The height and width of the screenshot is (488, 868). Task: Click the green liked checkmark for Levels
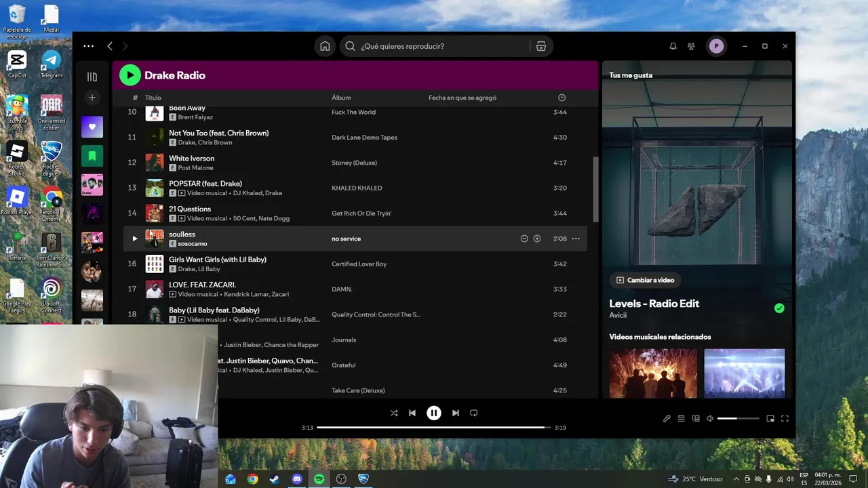(x=779, y=308)
